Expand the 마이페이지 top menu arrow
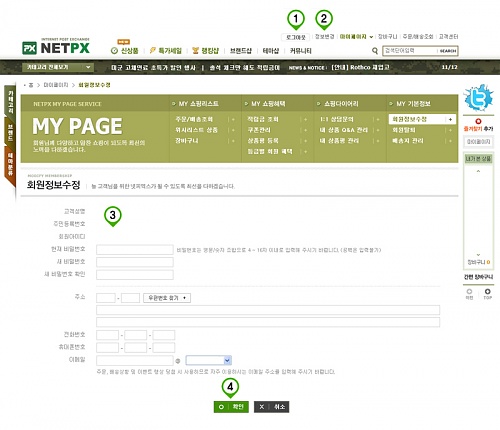 371,37
